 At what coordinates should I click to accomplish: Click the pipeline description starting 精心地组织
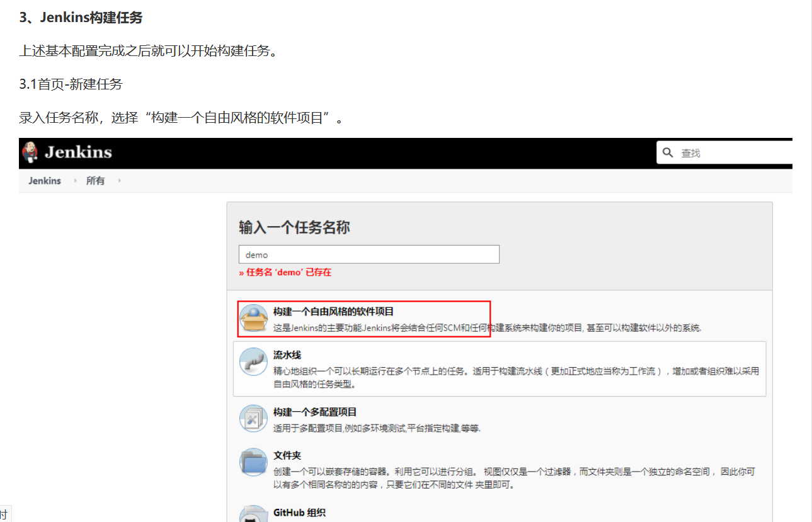coord(516,377)
